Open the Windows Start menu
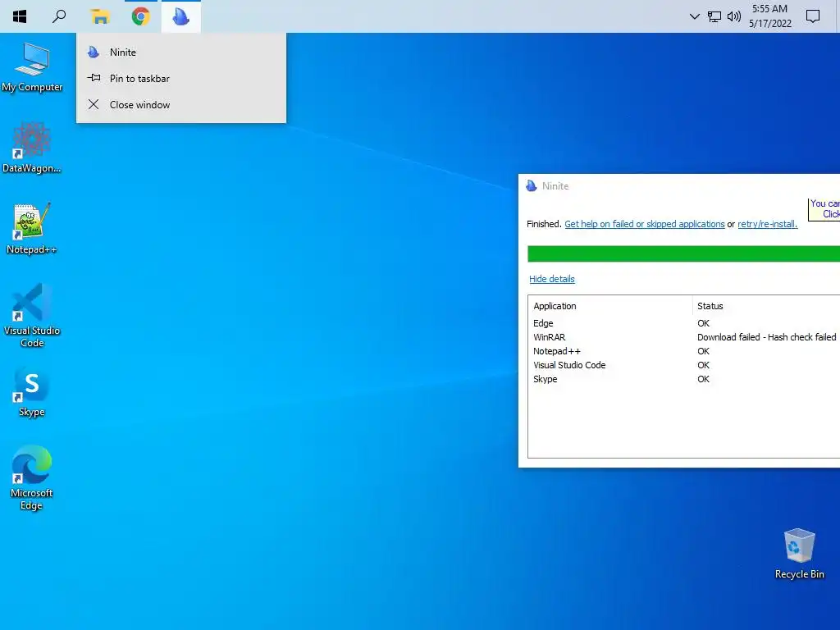Image resolution: width=840 pixels, height=630 pixels. pyautogui.click(x=20, y=16)
